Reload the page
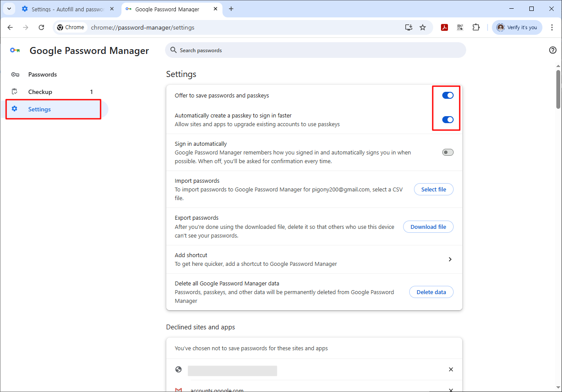562x392 pixels. [x=41, y=27]
